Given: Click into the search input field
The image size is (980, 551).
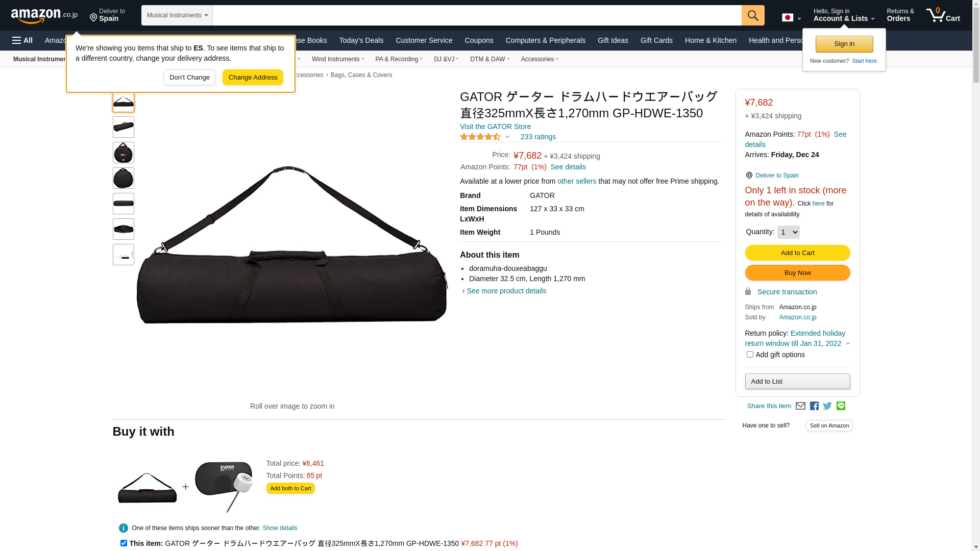Looking at the screenshot, I should (477, 15).
